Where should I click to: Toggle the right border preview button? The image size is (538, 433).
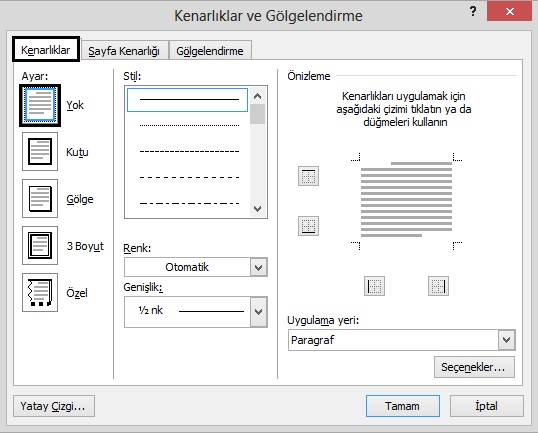point(438,286)
